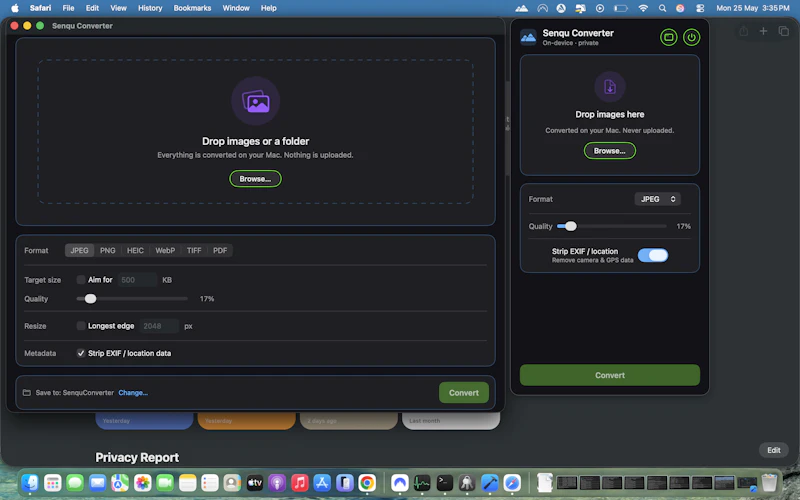800x500 pixels.
Task: Click the battery status icon
Action: point(620,8)
